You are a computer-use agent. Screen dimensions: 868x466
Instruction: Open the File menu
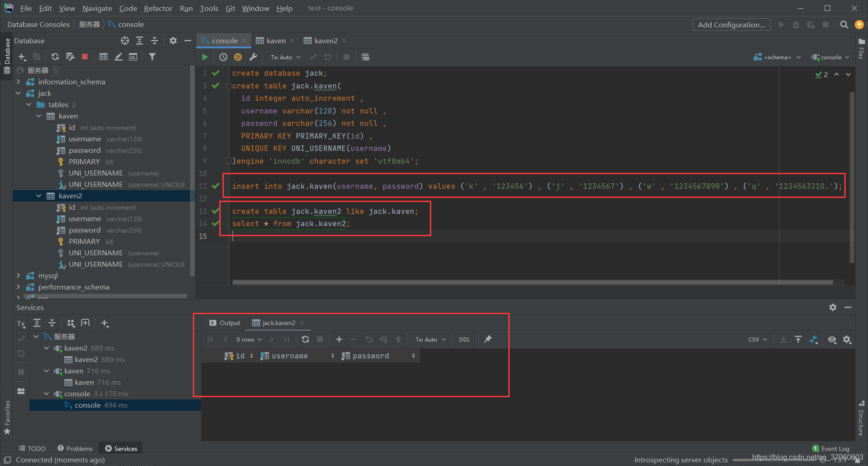pos(26,8)
